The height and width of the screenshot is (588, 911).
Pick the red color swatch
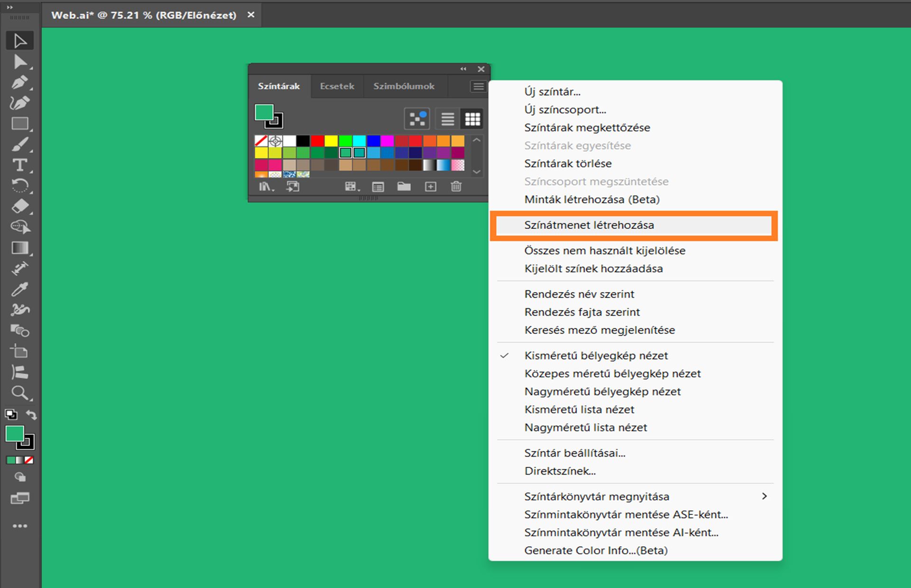point(317,141)
